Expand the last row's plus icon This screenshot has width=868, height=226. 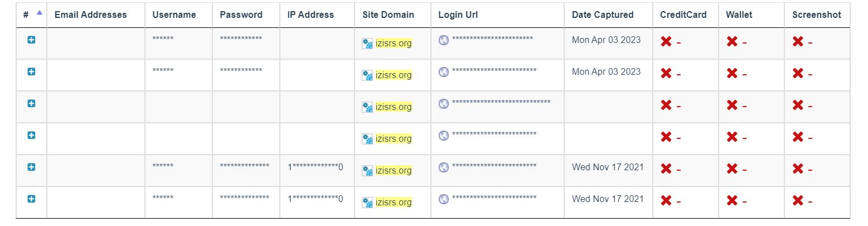(31, 199)
